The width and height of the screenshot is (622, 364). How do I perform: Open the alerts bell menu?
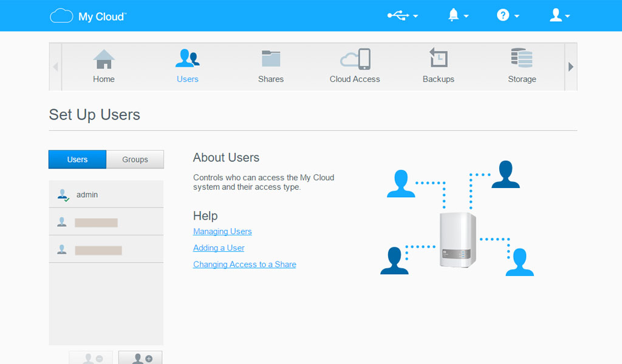[x=458, y=15]
